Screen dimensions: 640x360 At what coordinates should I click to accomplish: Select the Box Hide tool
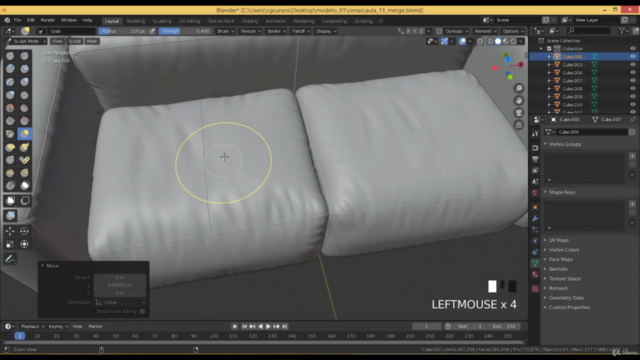[25, 200]
